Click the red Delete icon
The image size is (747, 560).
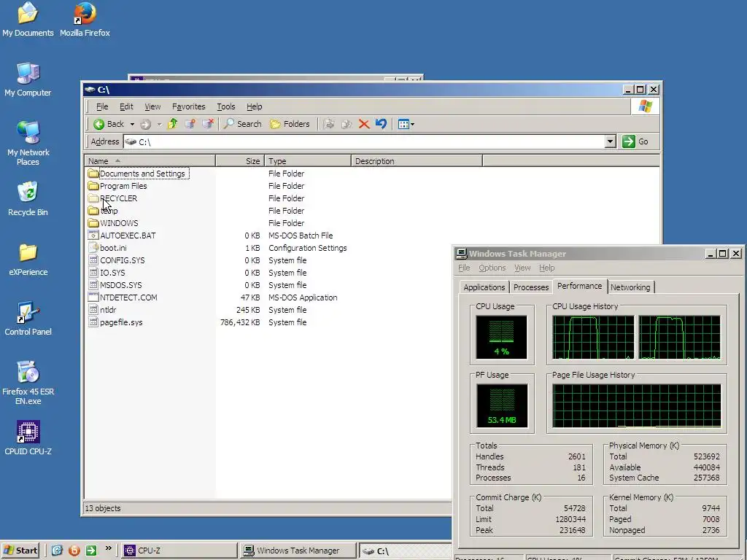tap(364, 124)
